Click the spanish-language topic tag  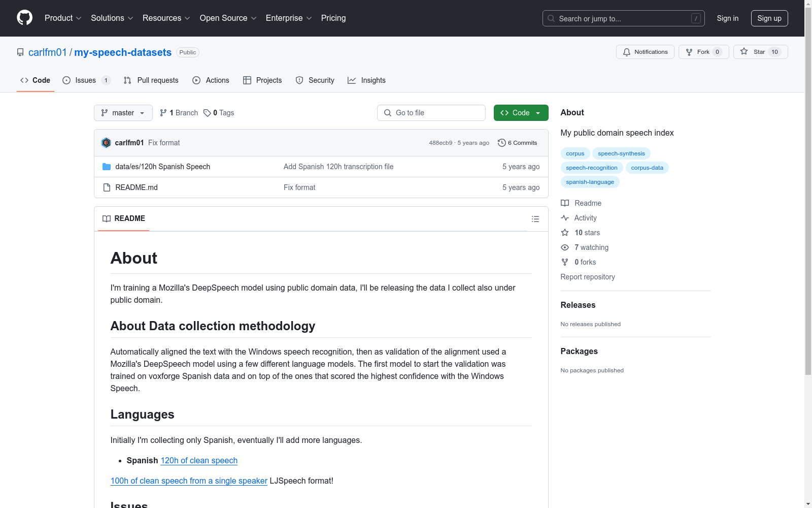click(x=590, y=182)
